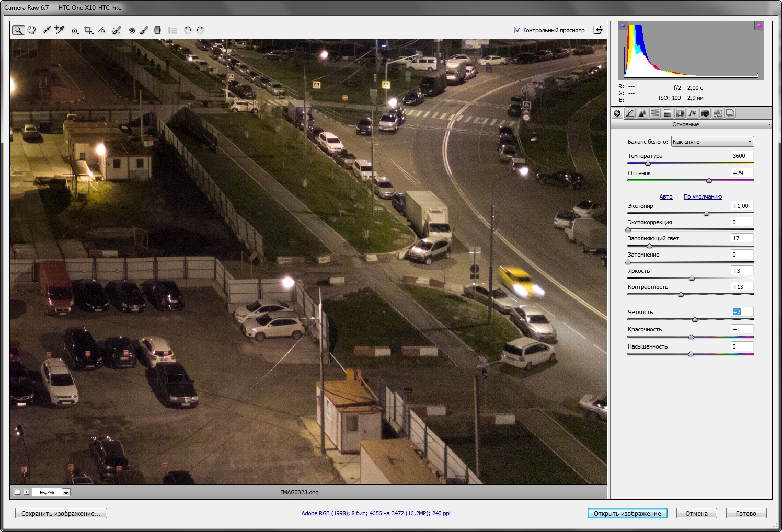782x532 pixels.
Task: Select the Color Sampler tool
Action: 60,30
